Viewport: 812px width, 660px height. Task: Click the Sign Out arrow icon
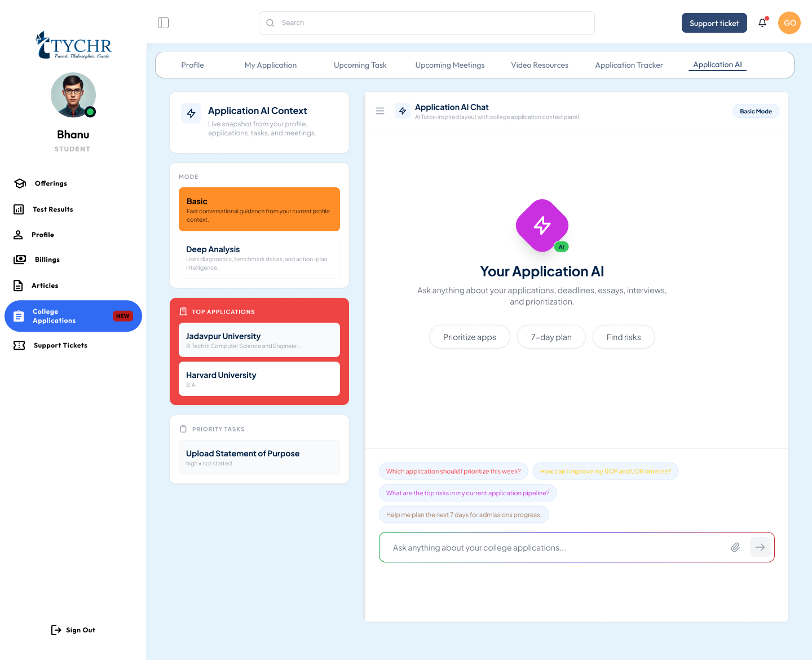tap(56, 630)
